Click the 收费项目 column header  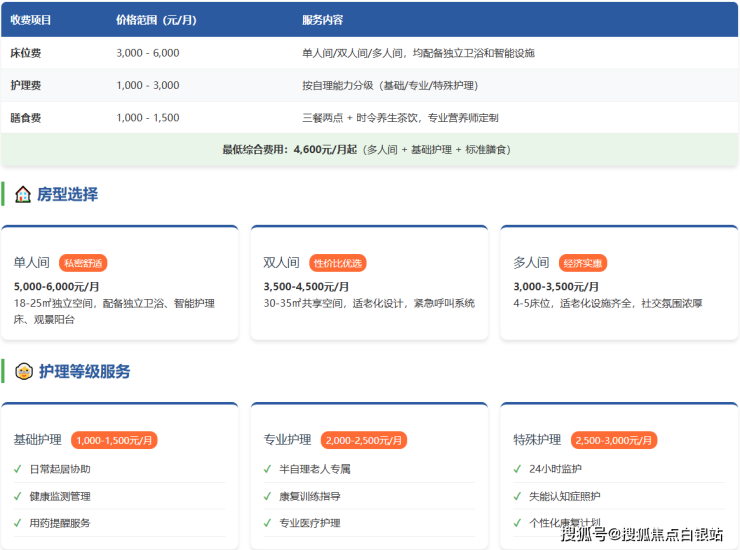click(31, 20)
